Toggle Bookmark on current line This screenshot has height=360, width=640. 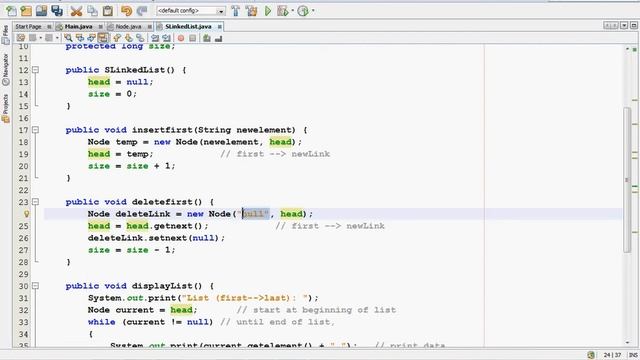pos(140,38)
